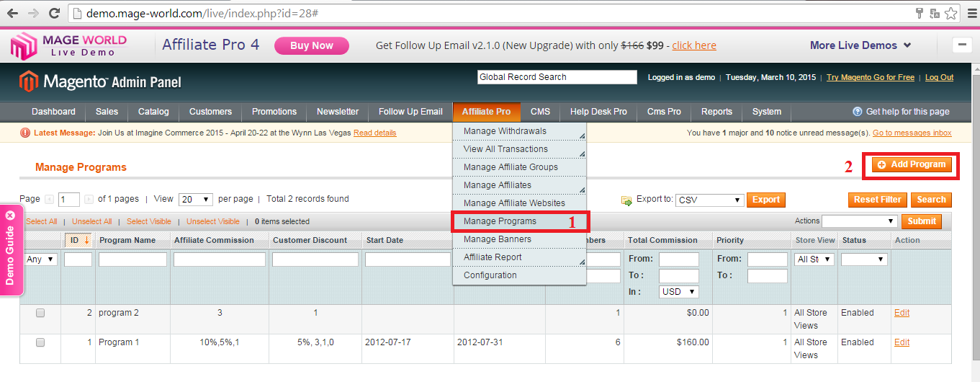Expand More Live Demos menu

pyautogui.click(x=860, y=45)
